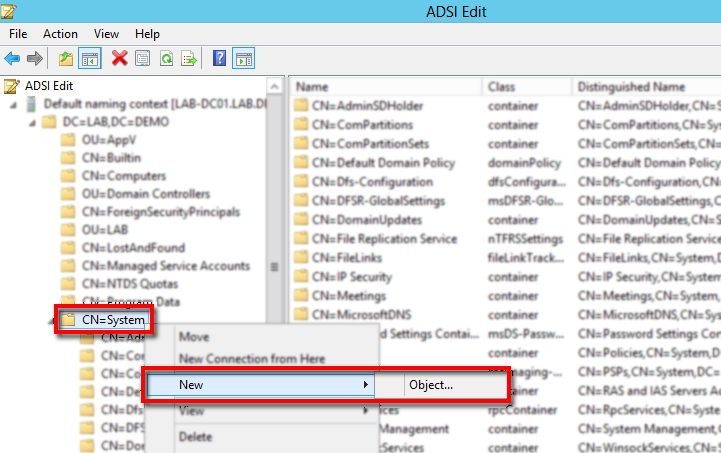Click the blue Help toolbar icon
Viewport: 721px width, 453px height.
pyautogui.click(x=219, y=59)
